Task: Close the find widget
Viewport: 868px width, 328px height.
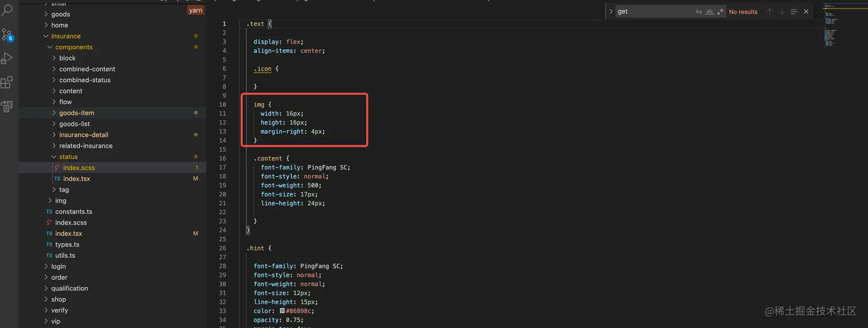Action: pos(806,11)
